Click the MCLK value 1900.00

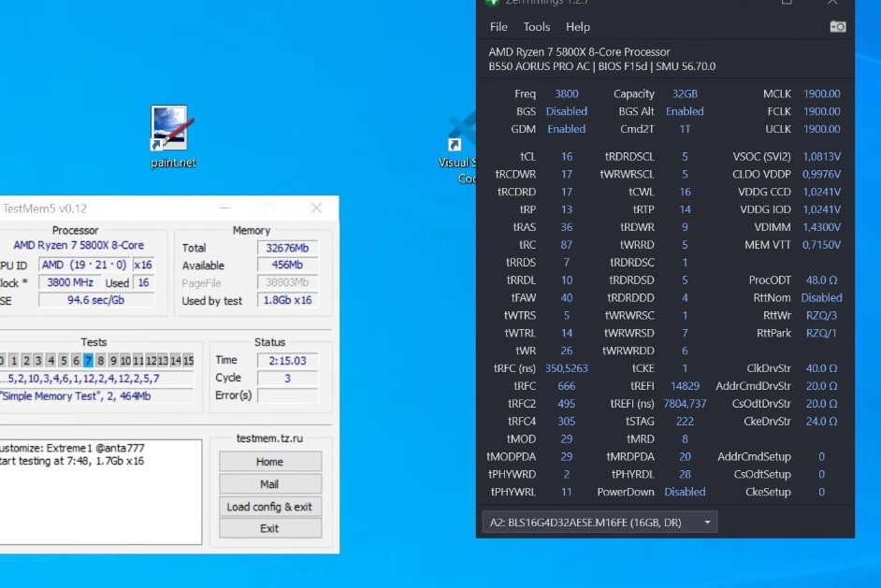tap(821, 93)
